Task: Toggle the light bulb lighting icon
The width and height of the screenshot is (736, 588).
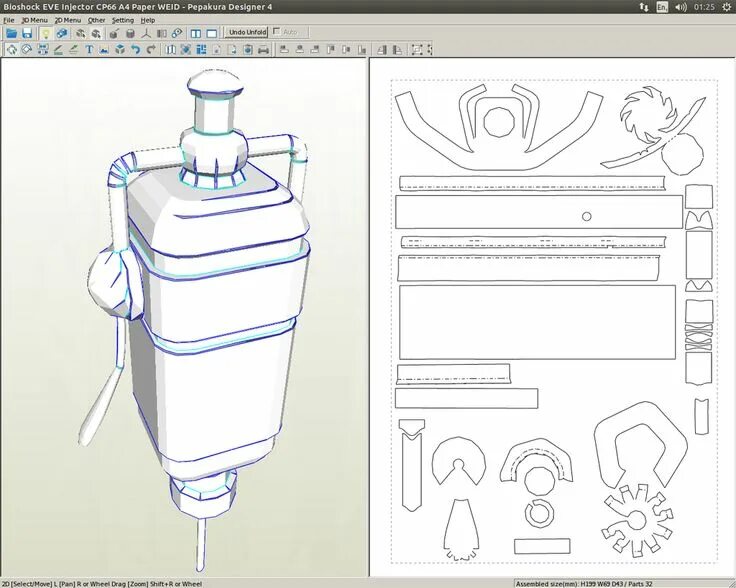Action: pos(46,33)
